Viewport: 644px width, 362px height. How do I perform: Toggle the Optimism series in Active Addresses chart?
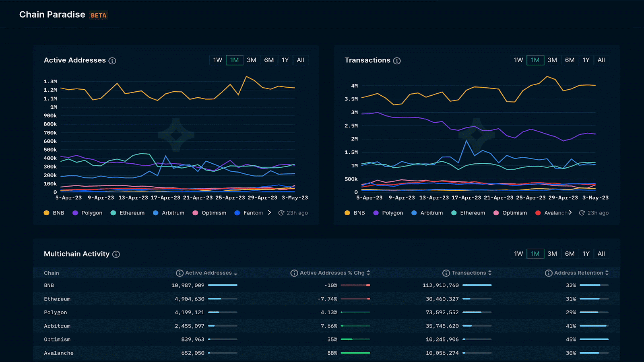tap(209, 213)
